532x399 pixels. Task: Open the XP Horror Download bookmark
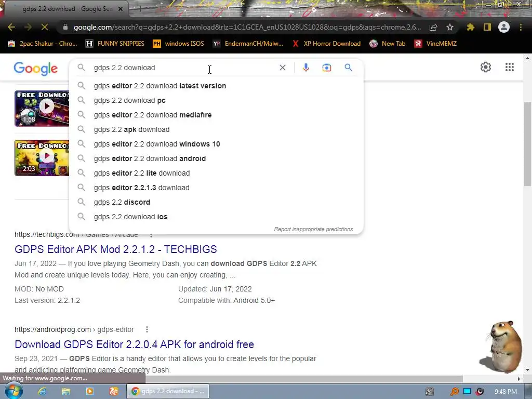[x=326, y=44]
